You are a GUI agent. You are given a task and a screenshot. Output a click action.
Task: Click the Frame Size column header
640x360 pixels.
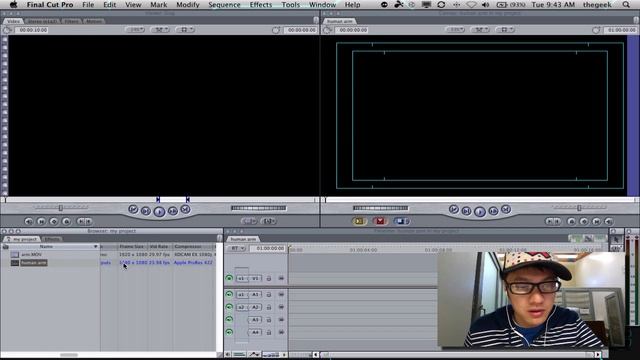(132, 247)
